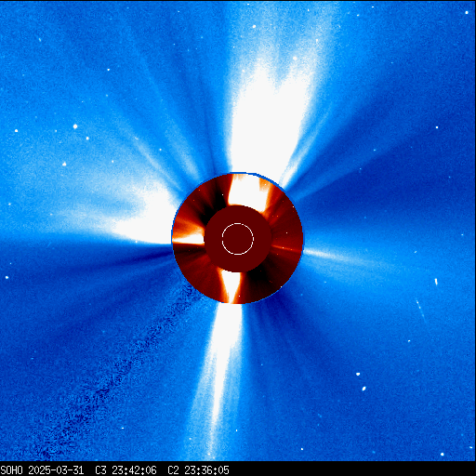Click the C3 instrument label in caption

coord(100,470)
